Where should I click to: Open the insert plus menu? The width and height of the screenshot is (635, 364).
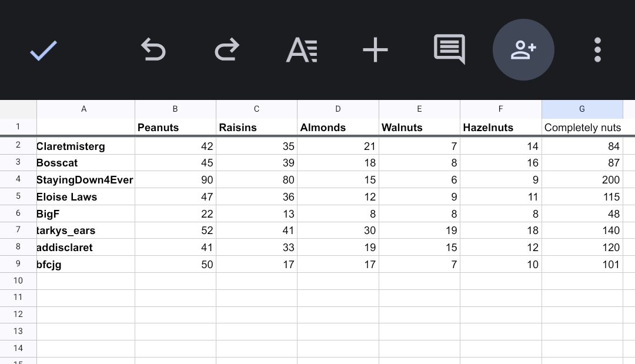pos(375,50)
